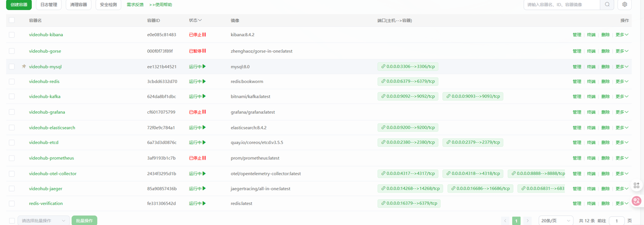Open the settings gear icon
This screenshot has width=644, height=225.
625,5
